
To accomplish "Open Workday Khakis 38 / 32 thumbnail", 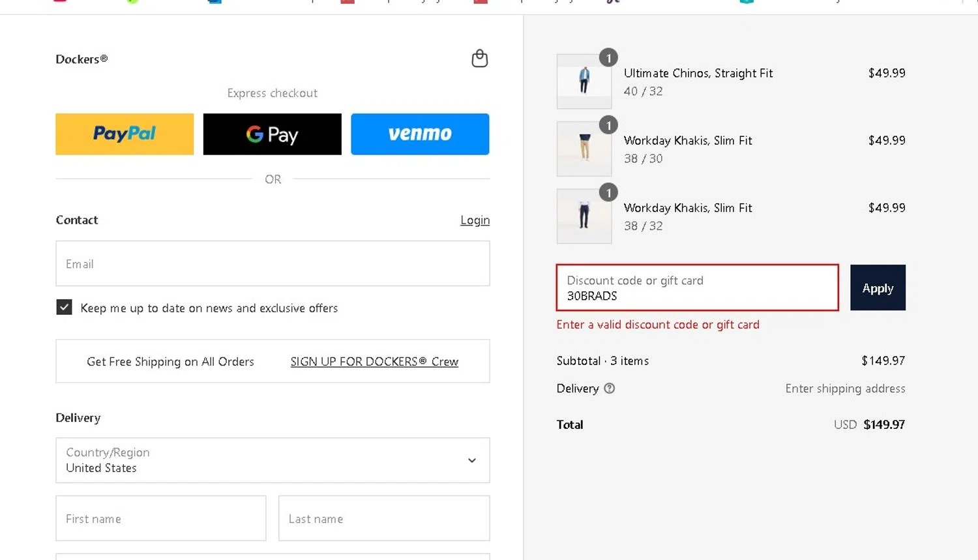I will pos(584,216).
